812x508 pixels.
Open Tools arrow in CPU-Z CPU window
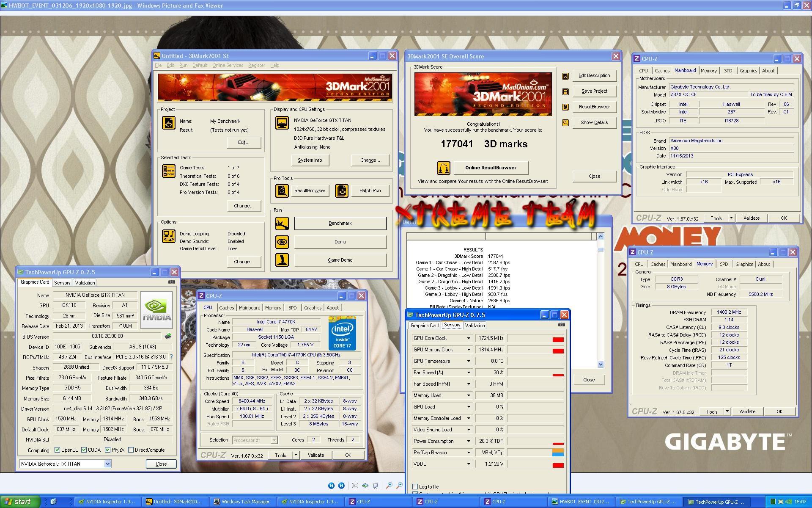pyautogui.click(x=296, y=455)
